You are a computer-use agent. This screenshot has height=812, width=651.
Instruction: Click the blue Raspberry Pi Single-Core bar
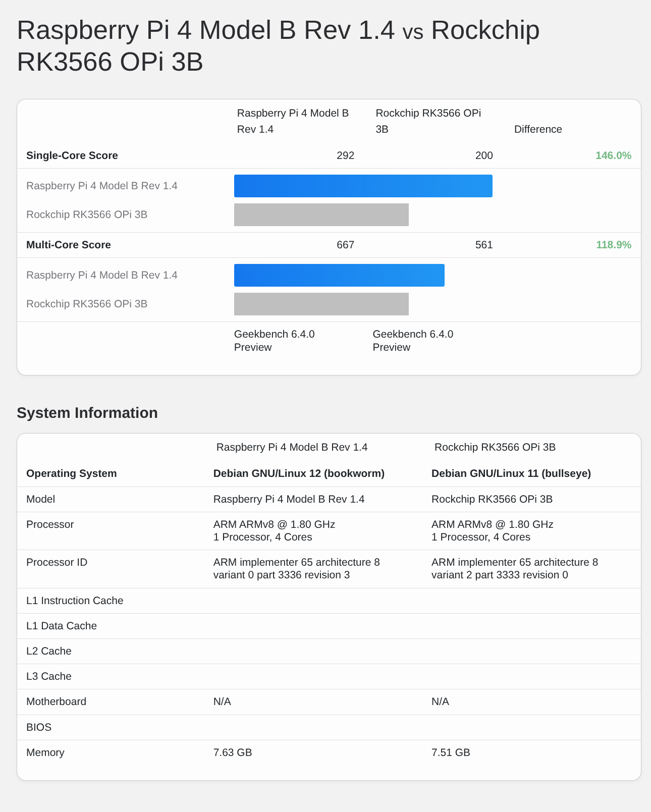[363, 186]
